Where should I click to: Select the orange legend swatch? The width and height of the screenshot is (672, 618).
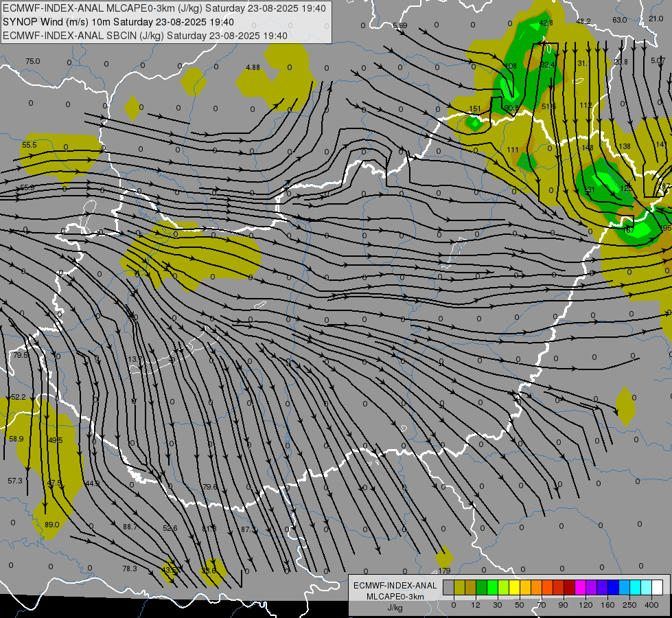coord(537,588)
